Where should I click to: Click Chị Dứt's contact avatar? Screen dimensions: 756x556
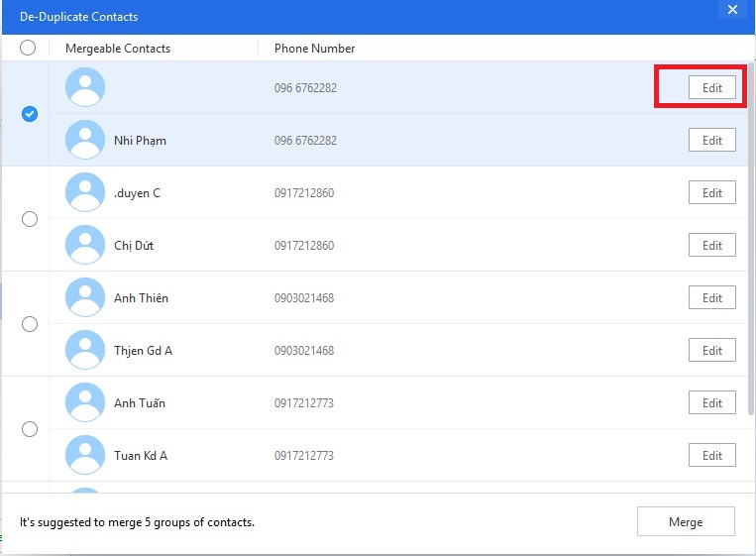85,245
